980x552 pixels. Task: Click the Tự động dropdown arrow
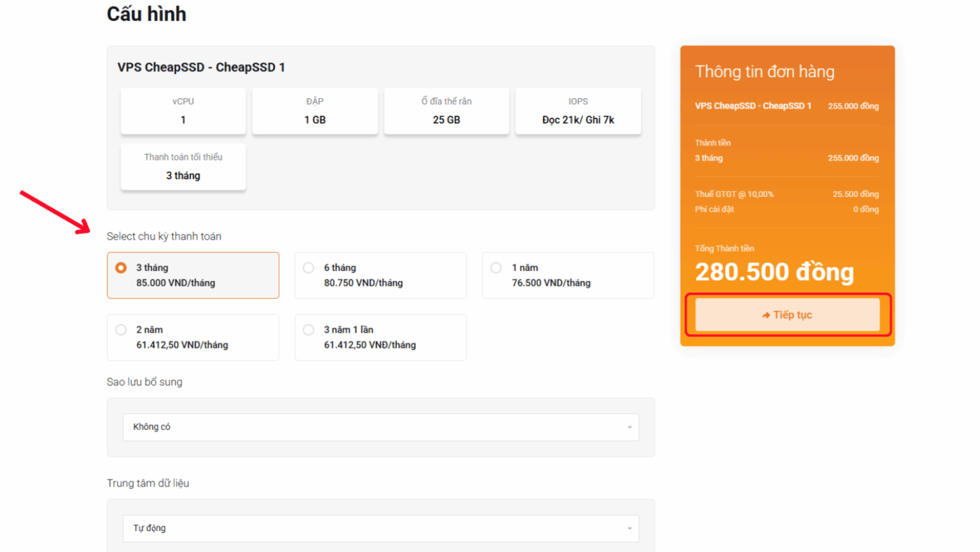629,527
